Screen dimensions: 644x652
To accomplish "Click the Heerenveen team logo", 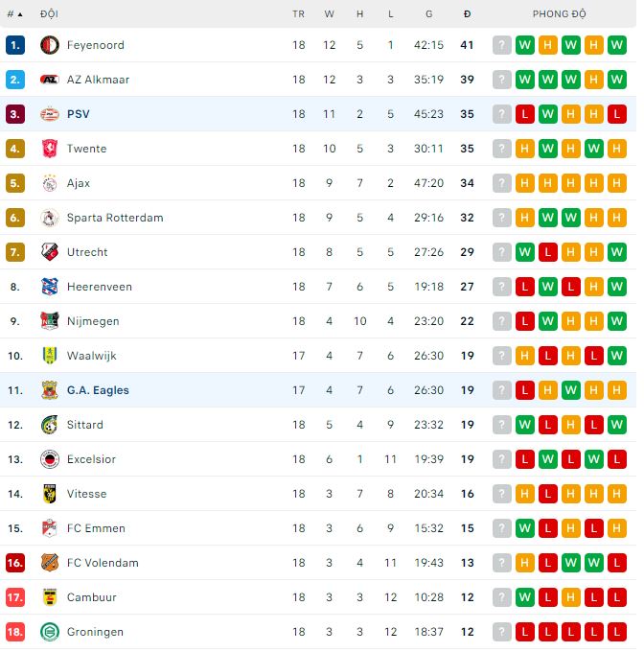I will coord(50,287).
